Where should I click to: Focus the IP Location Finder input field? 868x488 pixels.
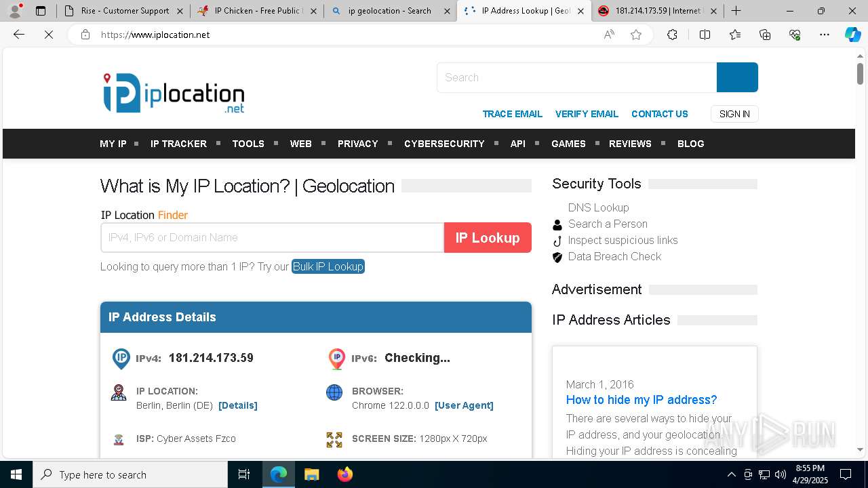coord(272,238)
